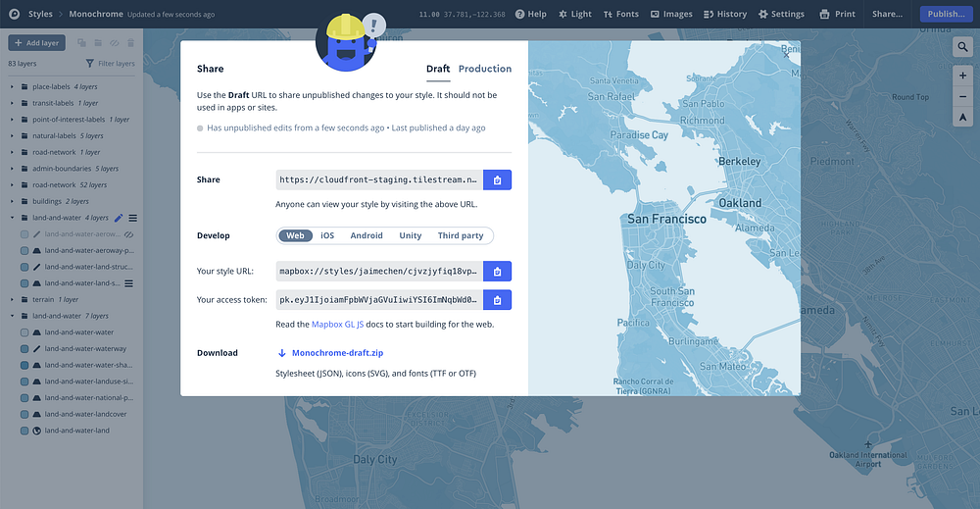The height and width of the screenshot is (509, 980).
Task: Click fill icon of land-and-water-landuse-si layer
Action: [37, 382]
